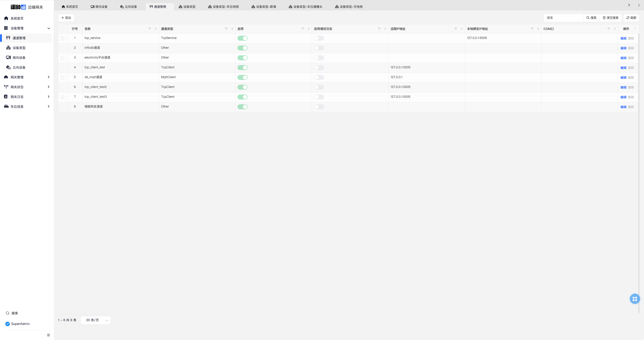Click the top-right 搜索 input field
This screenshot has width=644, height=340.
point(563,18)
